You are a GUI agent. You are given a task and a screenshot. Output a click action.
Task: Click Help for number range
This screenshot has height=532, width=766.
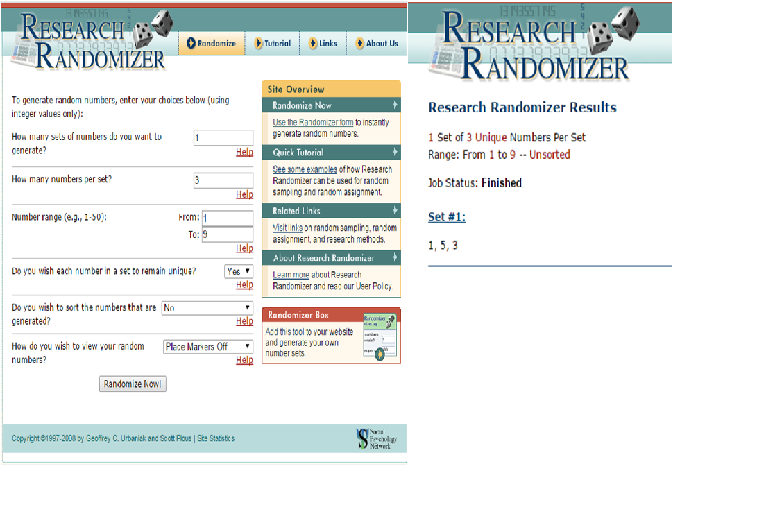coord(244,248)
